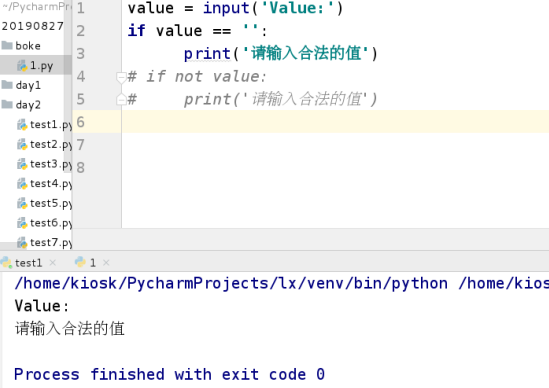
Task: Select the 1.py file in project tree
Action: tap(41, 65)
